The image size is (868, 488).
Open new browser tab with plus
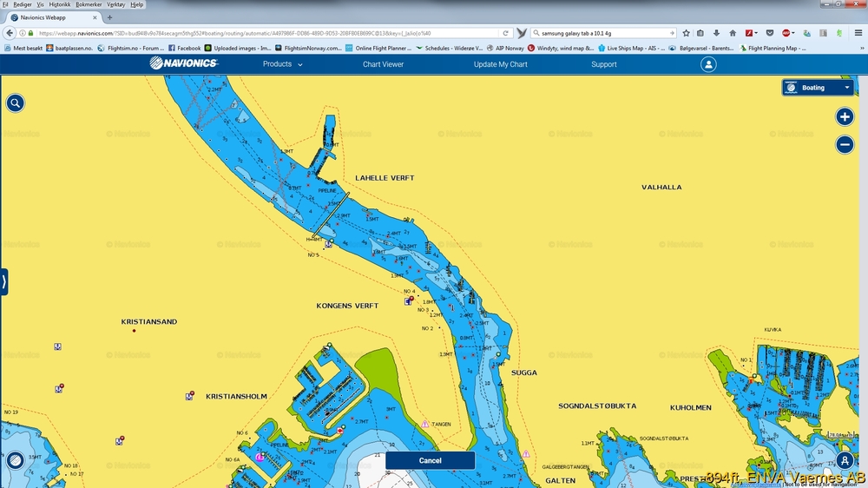tap(109, 17)
